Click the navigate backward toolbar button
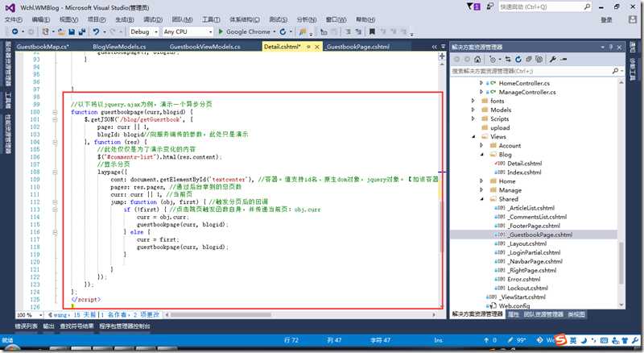 click(14, 31)
